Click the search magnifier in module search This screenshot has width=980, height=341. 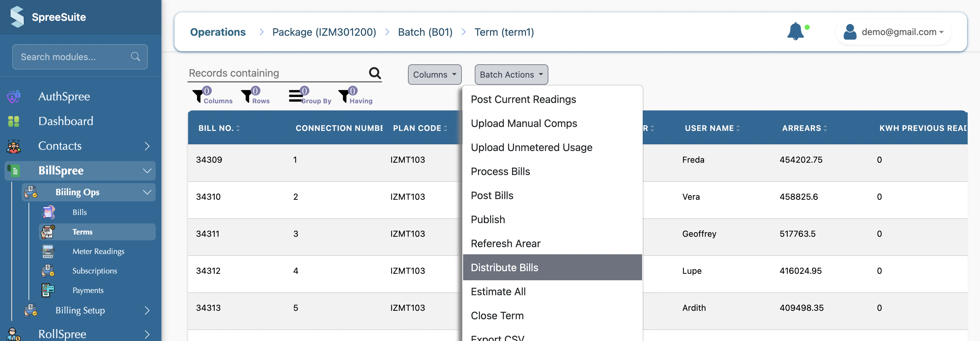[x=135, y=57]
